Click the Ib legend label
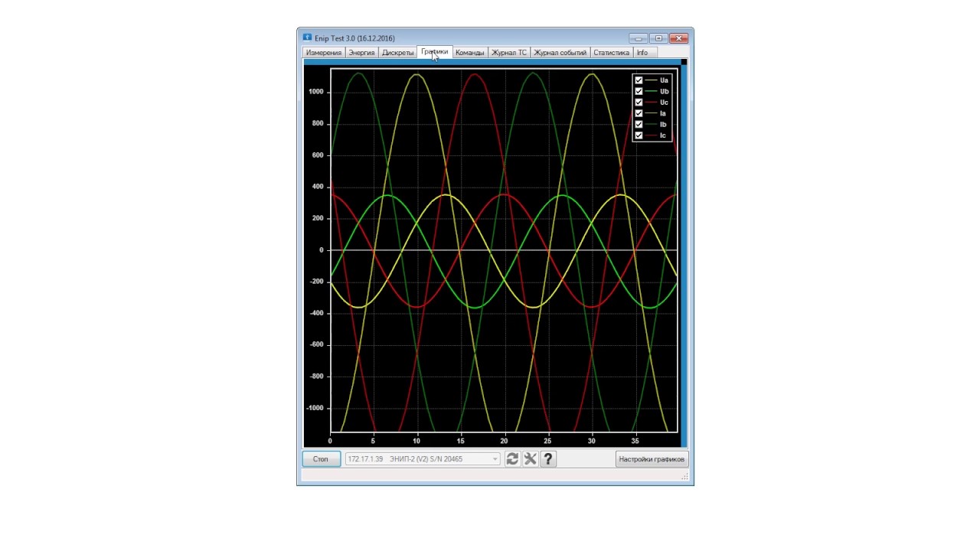Image resolution: width=980 pixels, height=551 pixels. coord(663,124)
